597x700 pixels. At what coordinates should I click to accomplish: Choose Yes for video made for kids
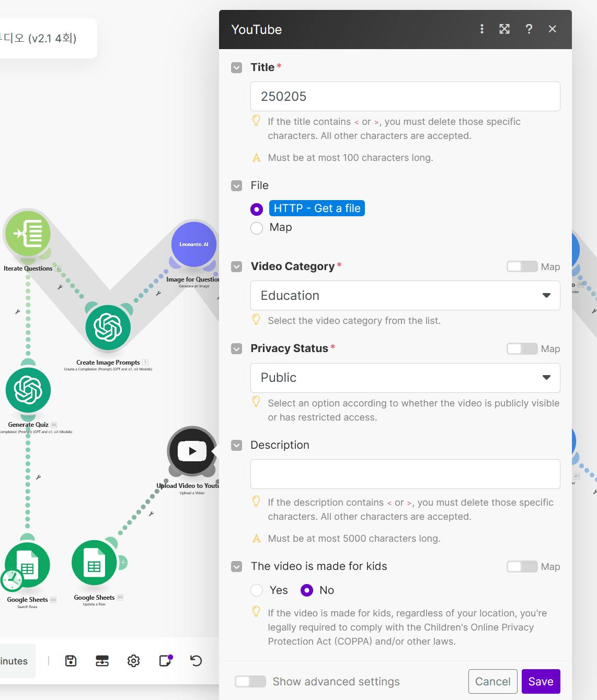point(257,590)
